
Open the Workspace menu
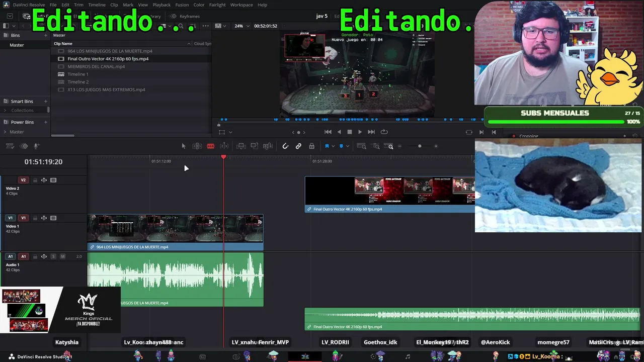click(242, 5)
